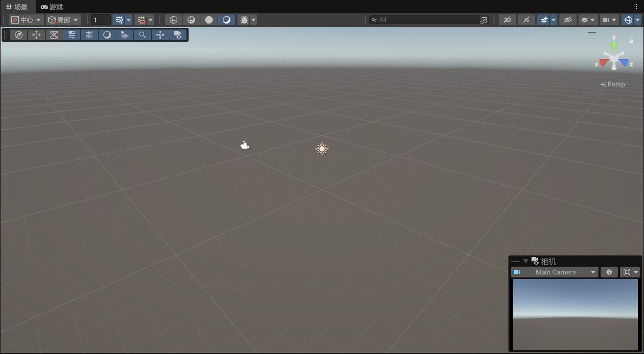
Task: Click the Main Camera gizmo in the scene
Action: coord(244,145)
